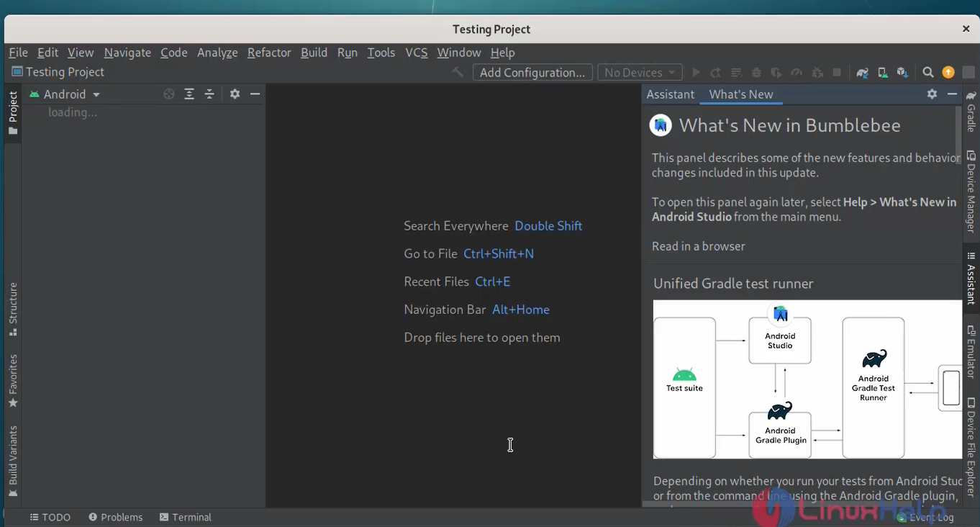Image resolution: width=980 pixels, height=527 pixels.
Task: Click the 'loading...' text in Project tree
Action: [72, 112]
